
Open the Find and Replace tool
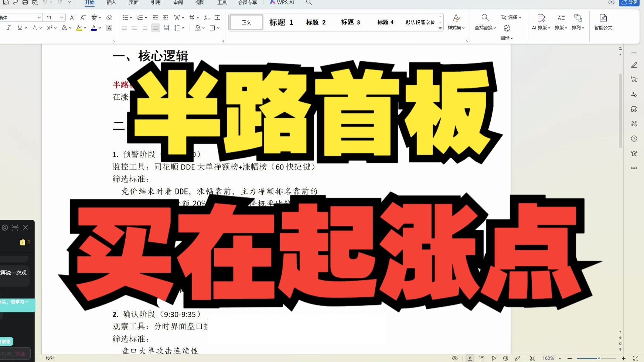point(484,21)
